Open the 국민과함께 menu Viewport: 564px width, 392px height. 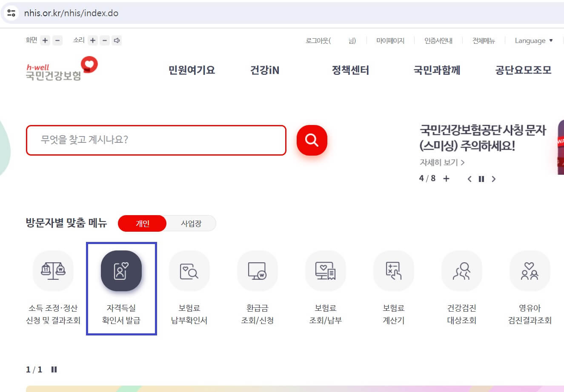[437, 70]
